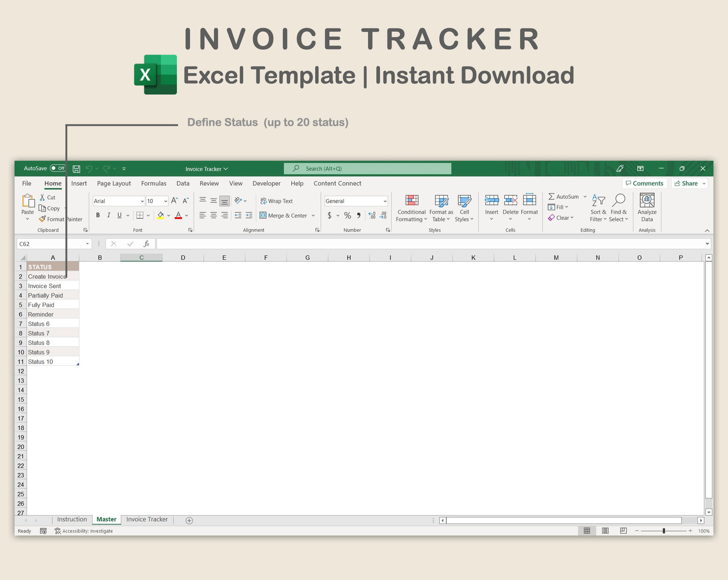Viewport: 728px width, 580px height.
Task: Click the Share button
Action: tap(690, 184)
